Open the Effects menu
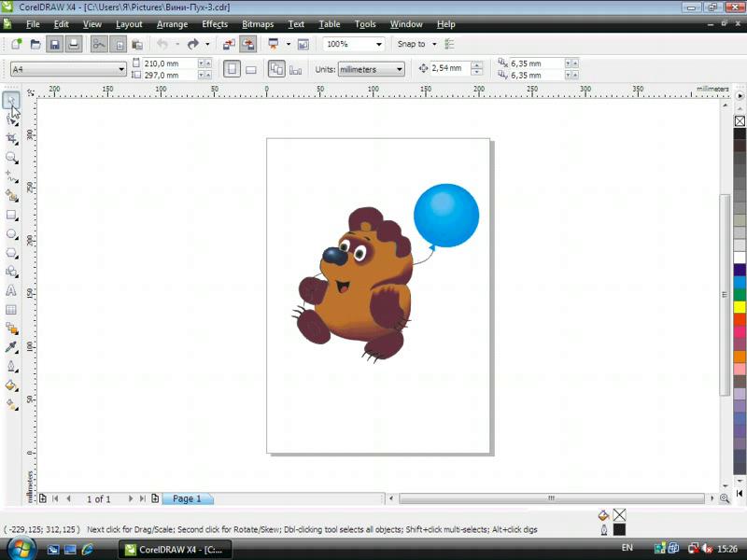The image size is (747, 560). pyautogui.click(x=215, y=24)
